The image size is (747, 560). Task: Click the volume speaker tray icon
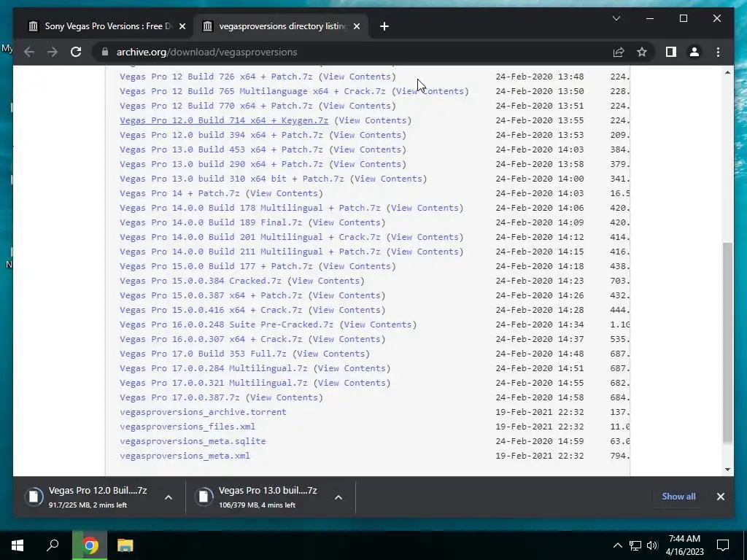tap(652, 545)
